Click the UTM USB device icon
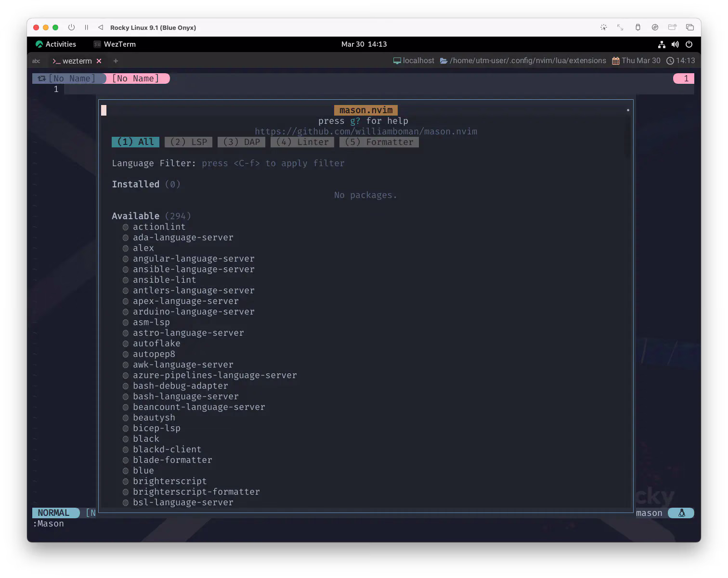 637,27
